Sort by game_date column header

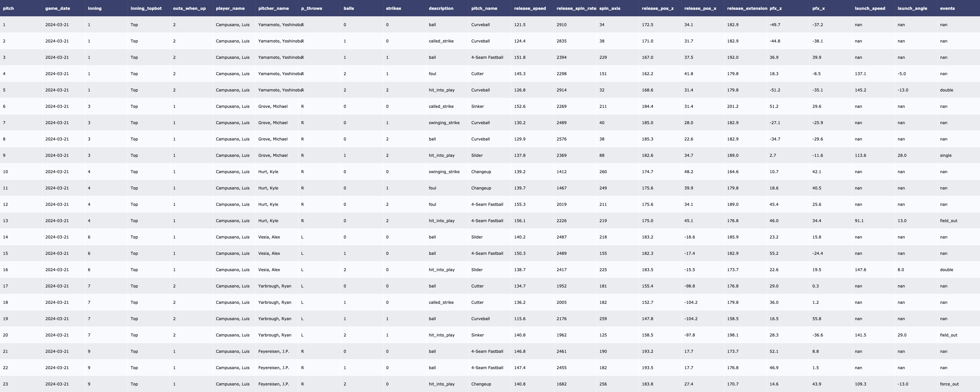[57, 8]
